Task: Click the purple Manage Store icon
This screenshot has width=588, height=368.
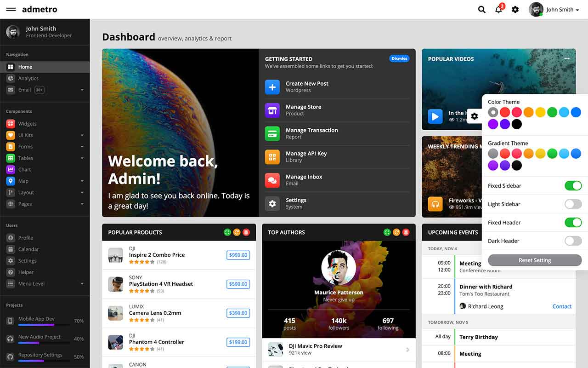Action: (272, 110)
